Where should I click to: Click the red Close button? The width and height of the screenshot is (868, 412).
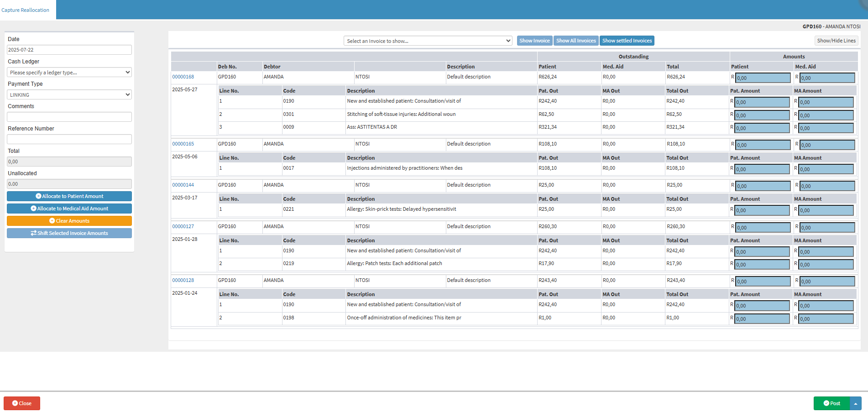(22, 403)
